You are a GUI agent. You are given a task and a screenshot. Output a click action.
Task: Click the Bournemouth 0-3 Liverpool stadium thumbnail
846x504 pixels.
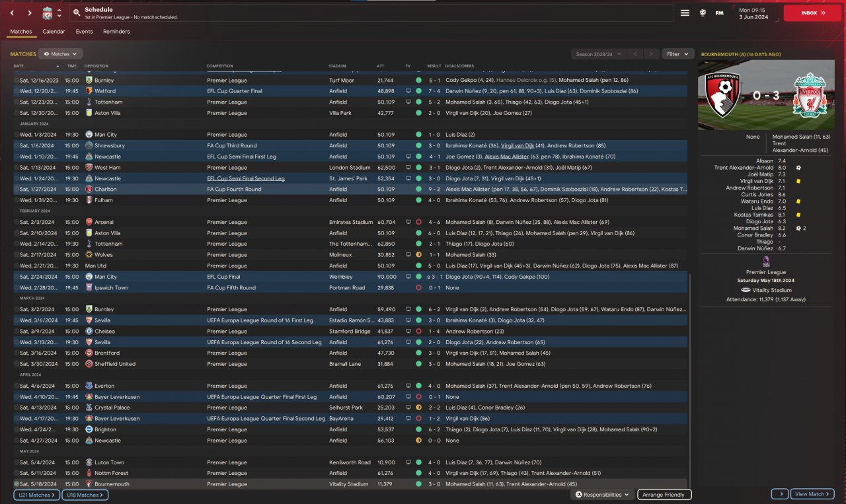point(766,96)
